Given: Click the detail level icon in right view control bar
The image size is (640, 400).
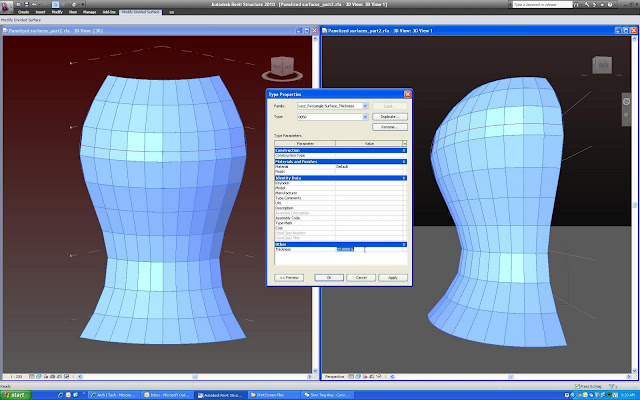Looking at the screenshot, I should pos(351,376).
